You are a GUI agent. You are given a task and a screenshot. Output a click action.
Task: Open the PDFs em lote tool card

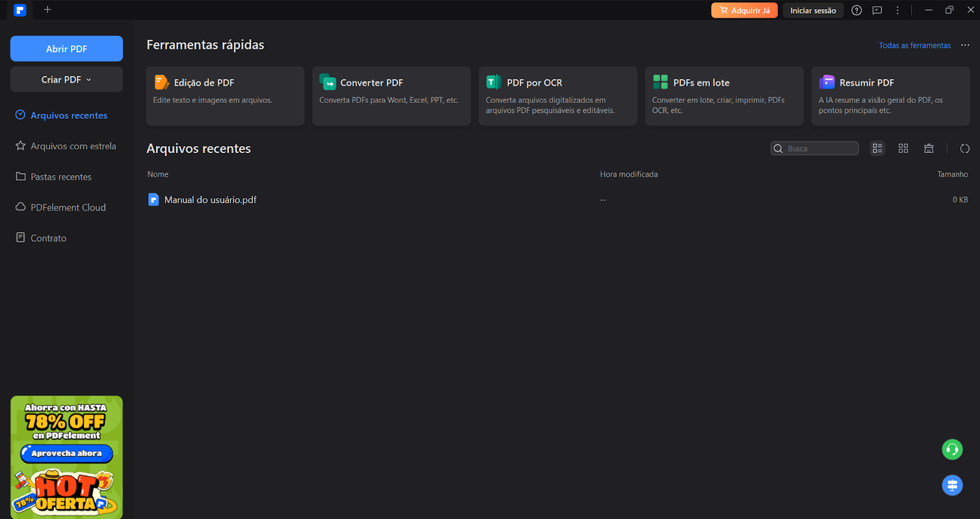click(x=725, y=96)
